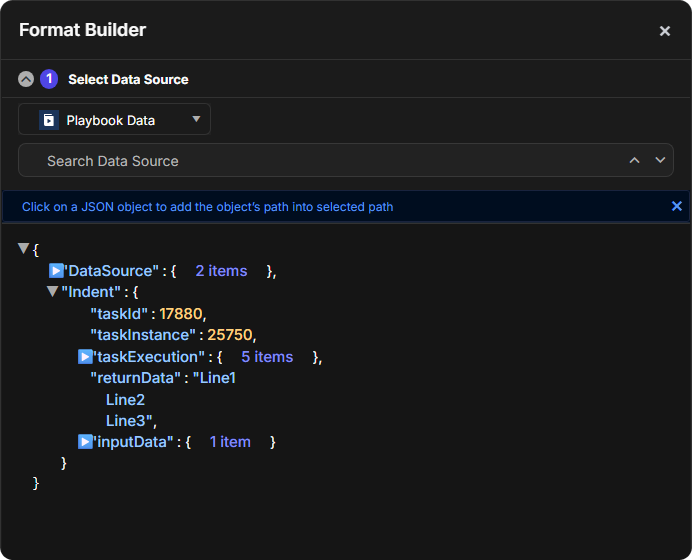Screen dimensions: 692x560
Task: Select the "DataSource" key
Action: point(112,271)
